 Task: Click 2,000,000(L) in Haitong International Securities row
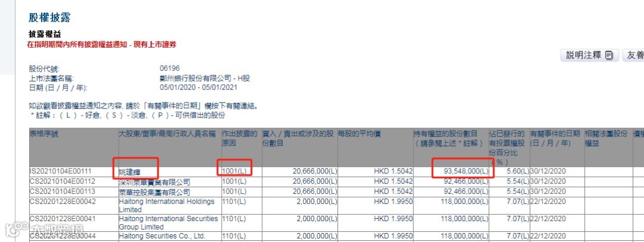point(317,219)
